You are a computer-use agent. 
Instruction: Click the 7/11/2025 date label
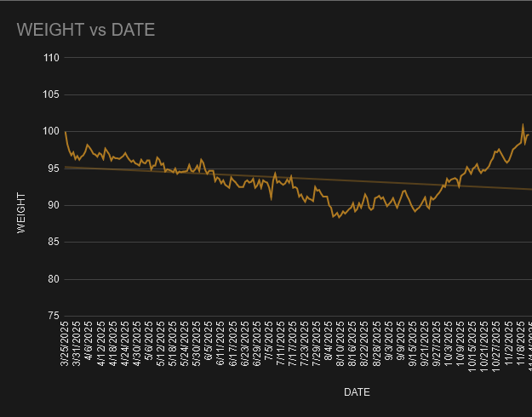[x=281, y=344]
